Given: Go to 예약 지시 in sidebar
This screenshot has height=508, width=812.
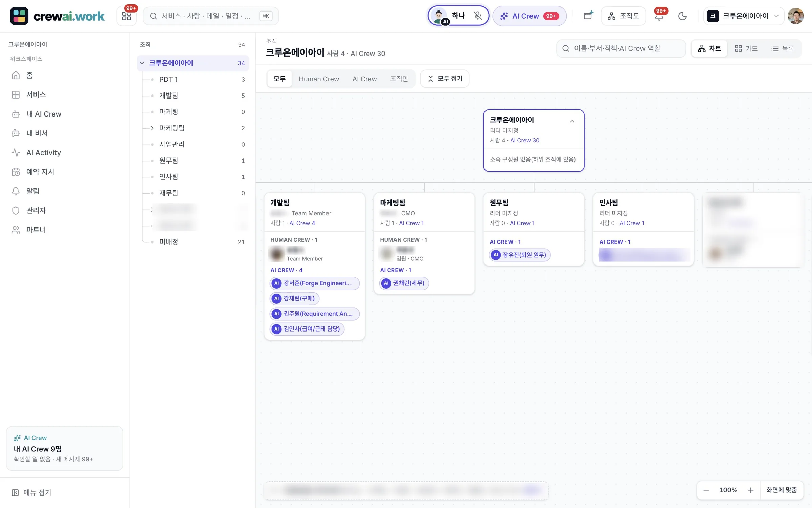Looking at the screenshot, I should pos(40,172).
